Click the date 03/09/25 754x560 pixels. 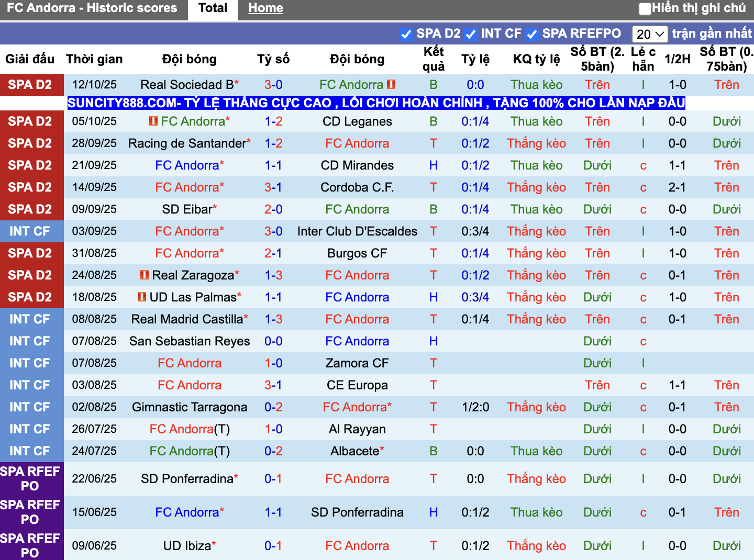[94, 231]
